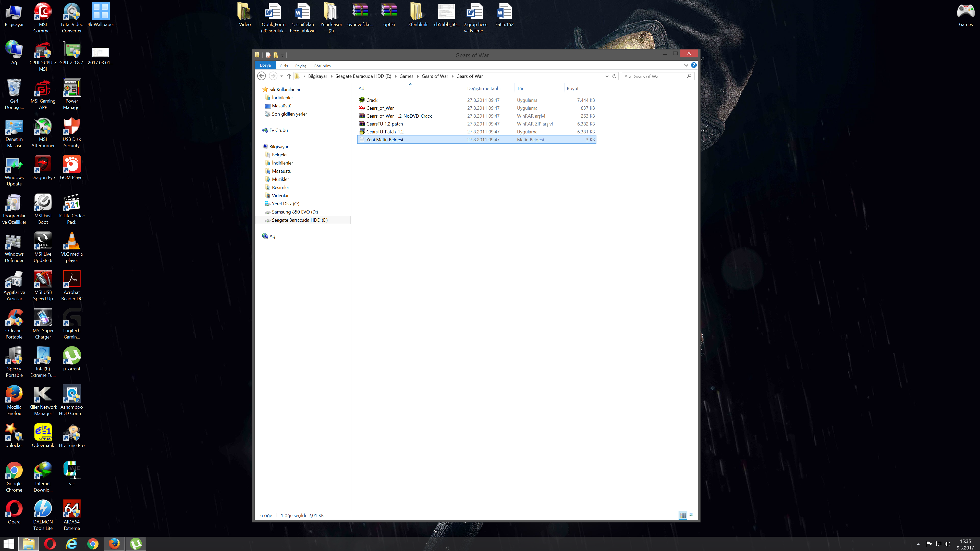Click the Games breadcrumb segment
Viewport: 980px width, 551px height.
[x=406, y=77]
